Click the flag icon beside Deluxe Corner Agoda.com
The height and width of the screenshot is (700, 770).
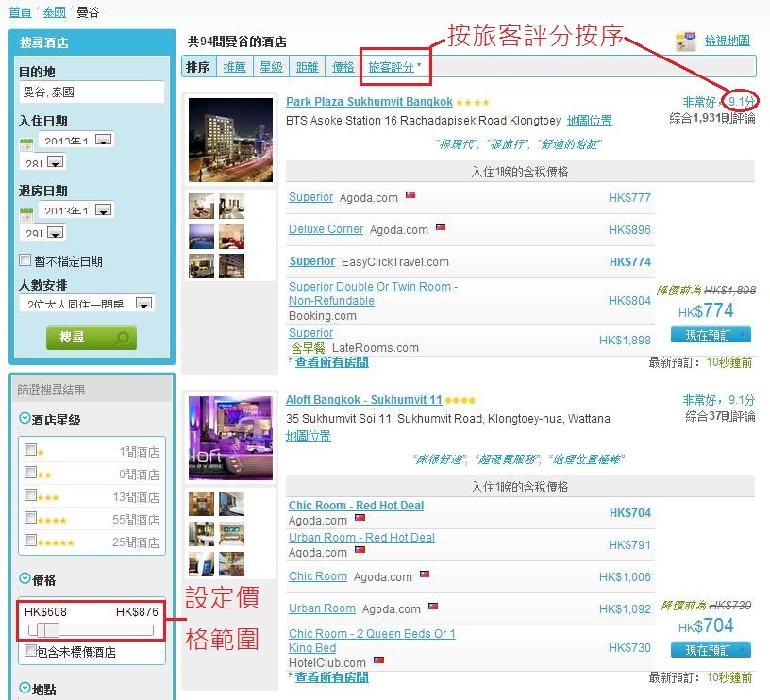coord(441,226)
